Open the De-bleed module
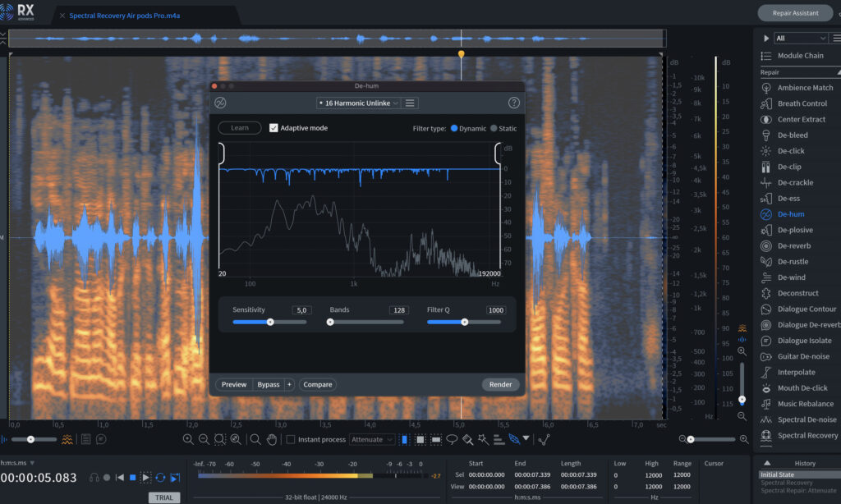This screenshot has height=504, width=841. click(784, 135)
